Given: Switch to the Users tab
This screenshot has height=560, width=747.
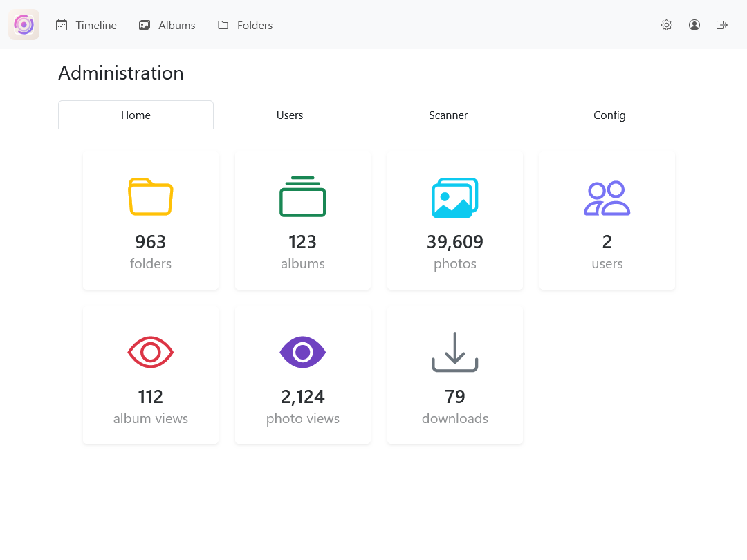Looking at the screenshot, I should click(x=290, y=115).
